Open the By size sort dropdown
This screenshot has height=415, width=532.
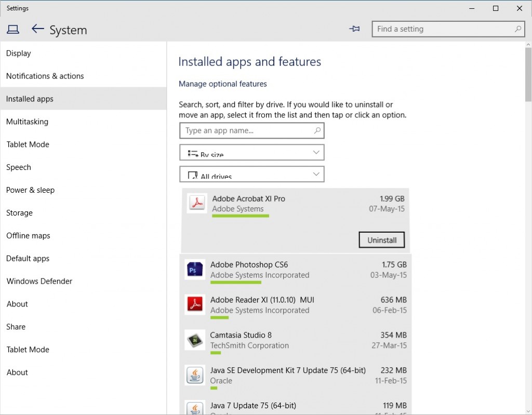click(252, 152)
